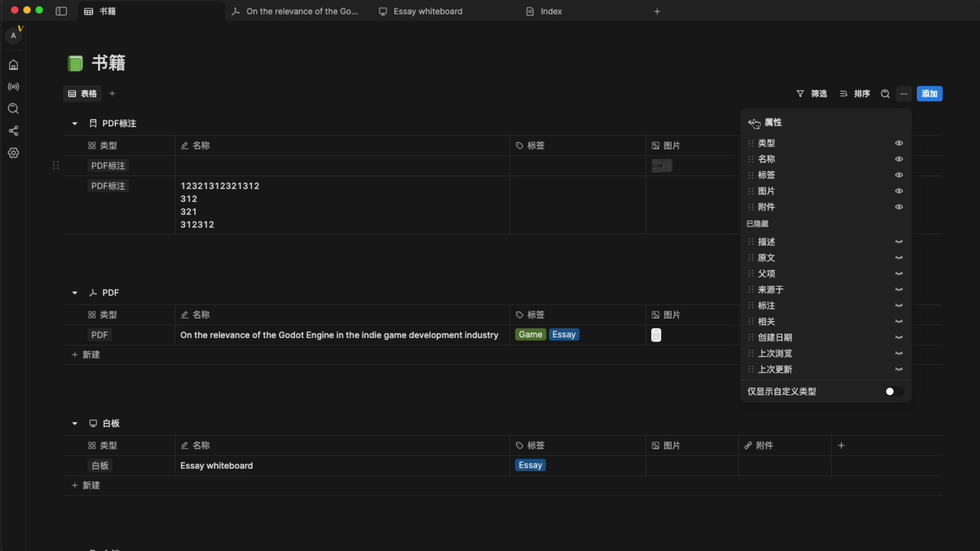Click the 排序 sort icon button

tap(855, 94)
